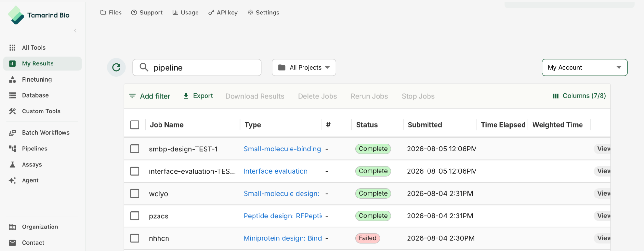Open the Database icon in sidebar
Screen dimensions: 644x251
coord(13,95)
